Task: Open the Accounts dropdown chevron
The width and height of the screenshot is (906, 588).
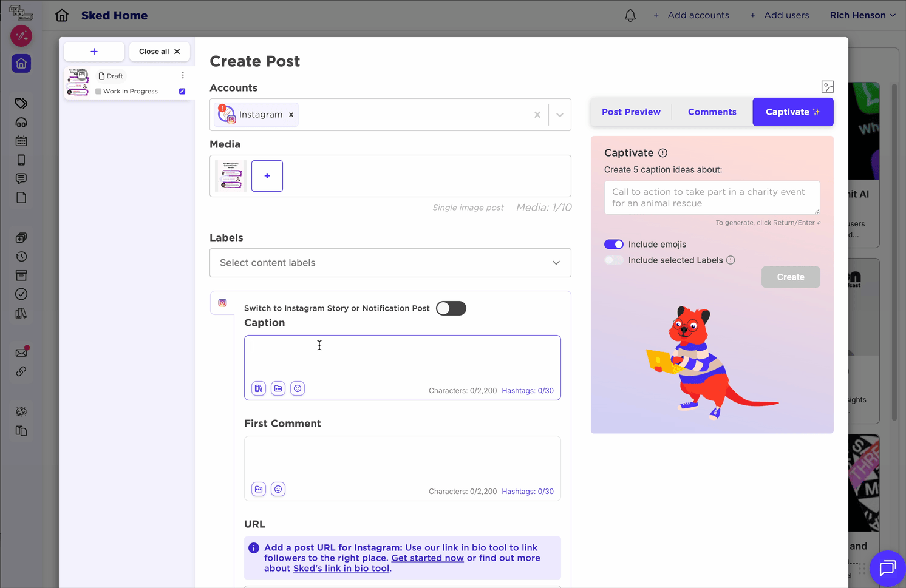Action: (x=559, y=114)
